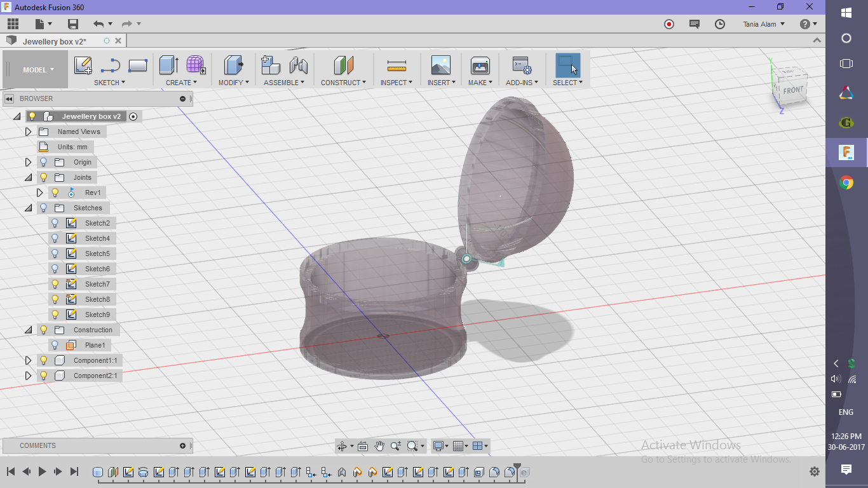
Task: Click the timeline end marker
Action: coord(518,471)
